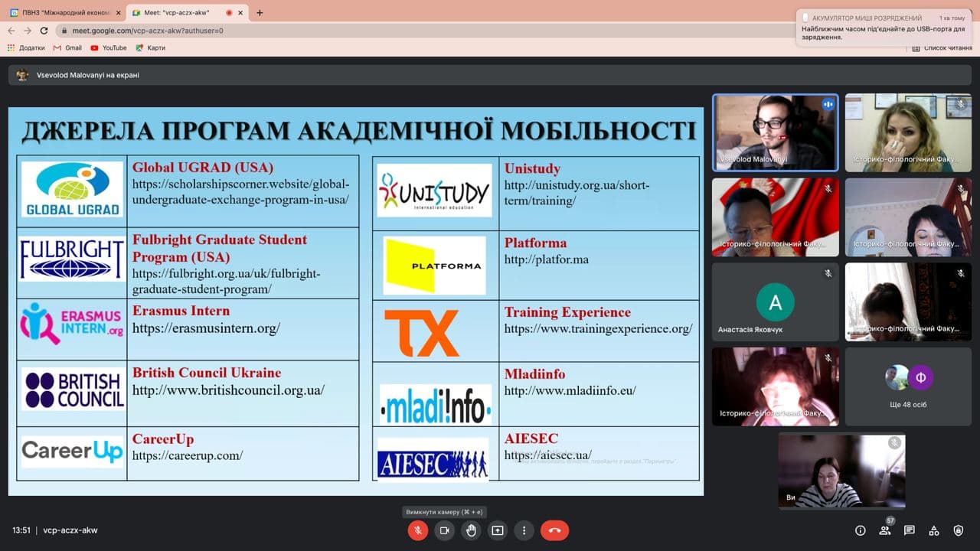The image size is (980, 551).
Task: Open chat with everyone panel
Action: 910,530
